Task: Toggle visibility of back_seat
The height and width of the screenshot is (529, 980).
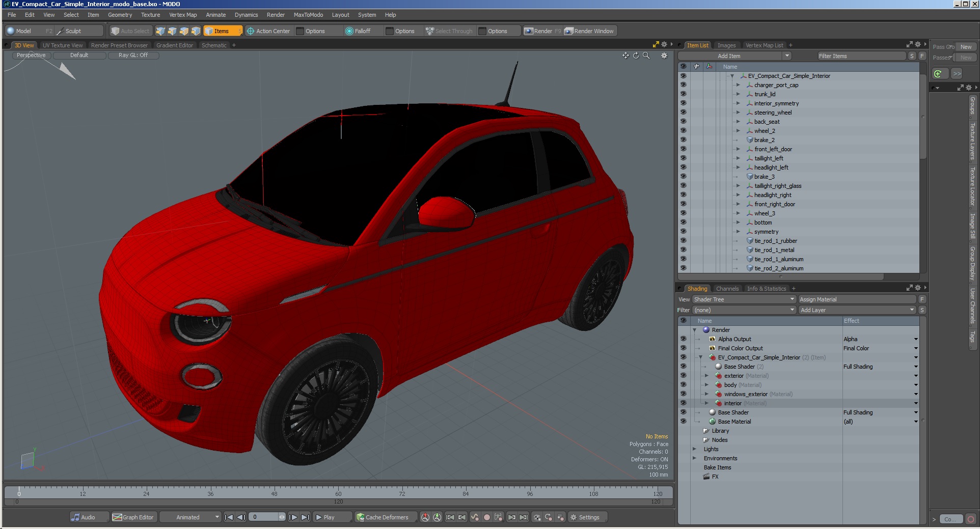Action: click(683, 122)
